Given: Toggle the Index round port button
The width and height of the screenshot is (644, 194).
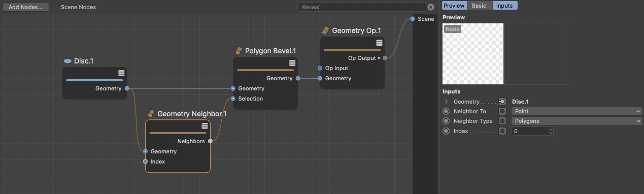Looking at the screenshot, I should pos(446,131).
